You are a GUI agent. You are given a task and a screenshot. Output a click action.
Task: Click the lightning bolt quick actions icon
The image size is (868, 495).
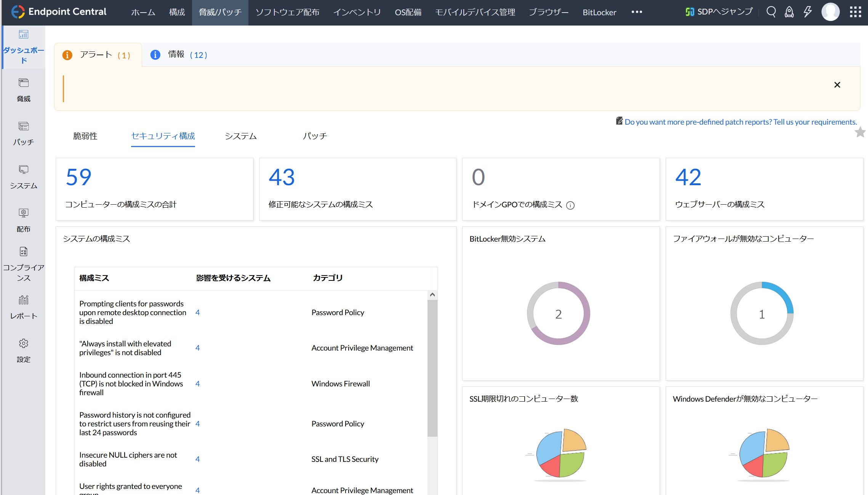click(807, 12)
